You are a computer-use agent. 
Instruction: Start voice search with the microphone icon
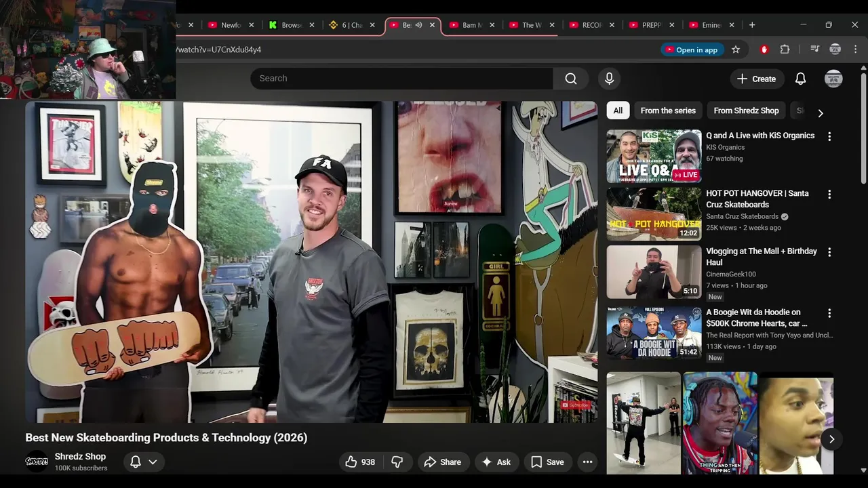click(x=609, y=79)
